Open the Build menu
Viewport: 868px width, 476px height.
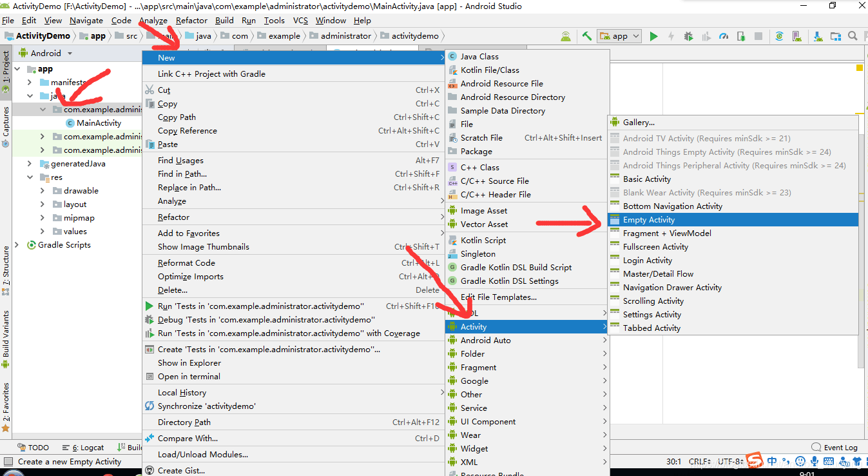click(224, 21)
